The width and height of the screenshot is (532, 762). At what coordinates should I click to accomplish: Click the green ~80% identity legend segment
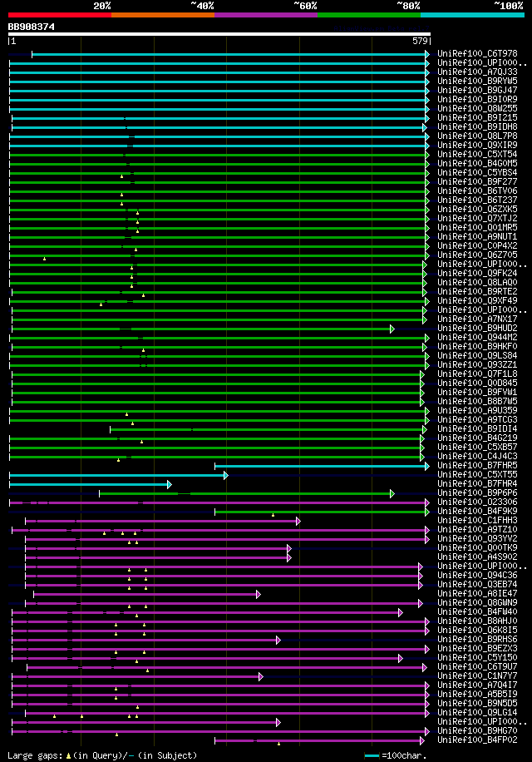point(369,15)
